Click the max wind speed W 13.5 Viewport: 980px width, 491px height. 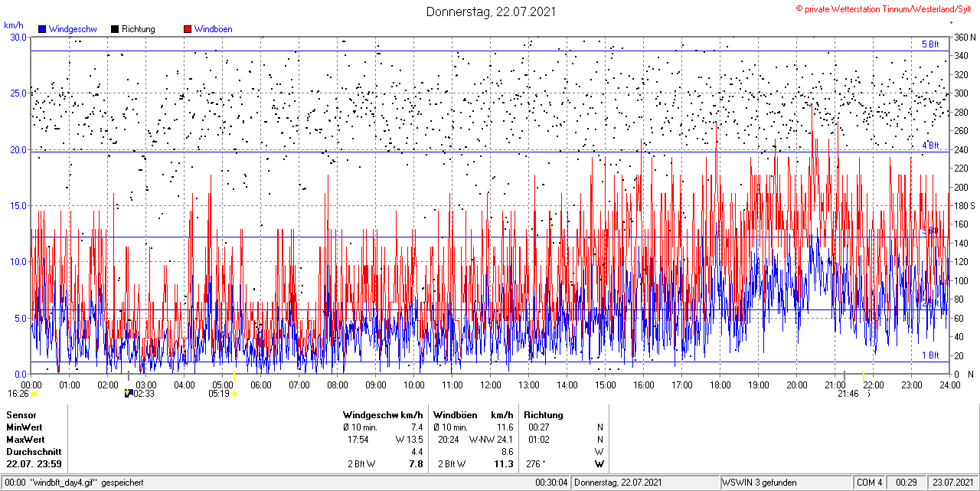tap(409, 440)
